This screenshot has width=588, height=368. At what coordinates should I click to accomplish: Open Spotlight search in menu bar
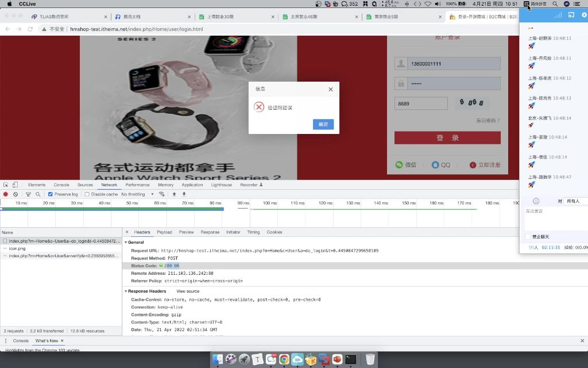(555, 4)
